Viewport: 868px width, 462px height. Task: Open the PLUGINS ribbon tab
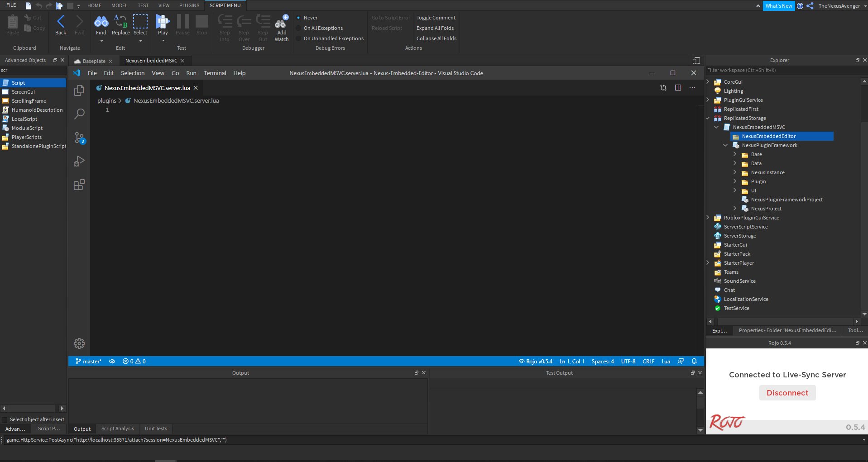coord(189,5)
